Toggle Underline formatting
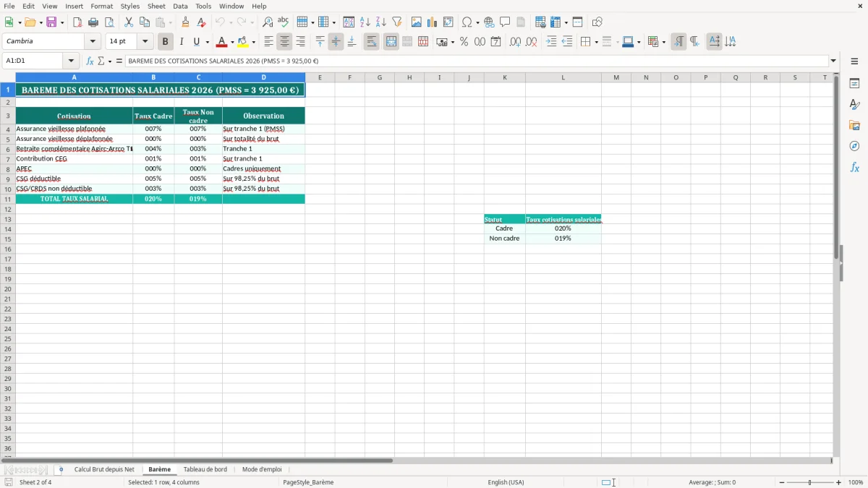This screenshot has width=868, height=488. pos(196,42)
